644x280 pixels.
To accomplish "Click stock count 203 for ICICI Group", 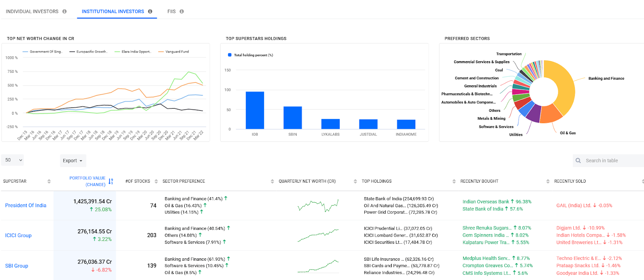I will click(x=152, y=235).
